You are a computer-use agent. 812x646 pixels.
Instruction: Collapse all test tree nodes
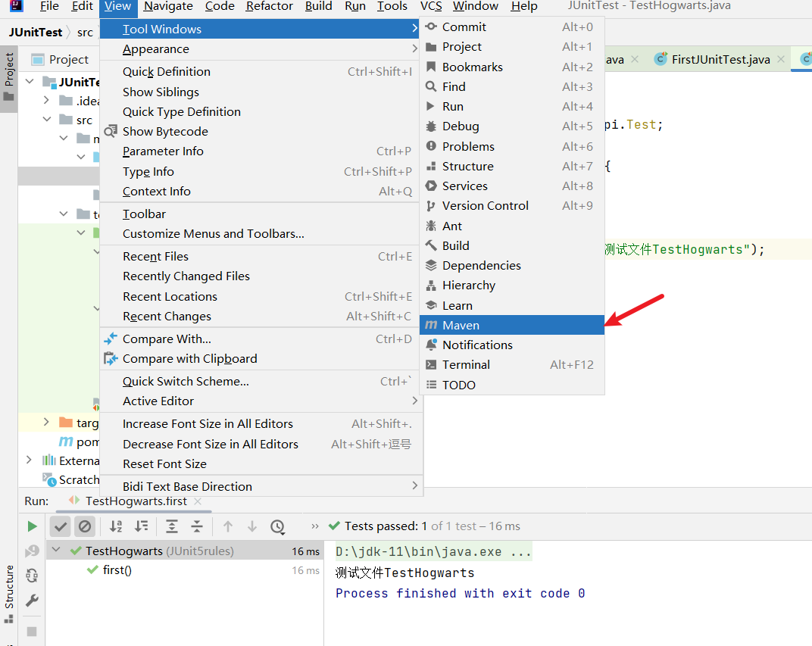pyautogui.click(x=197, y=526)
